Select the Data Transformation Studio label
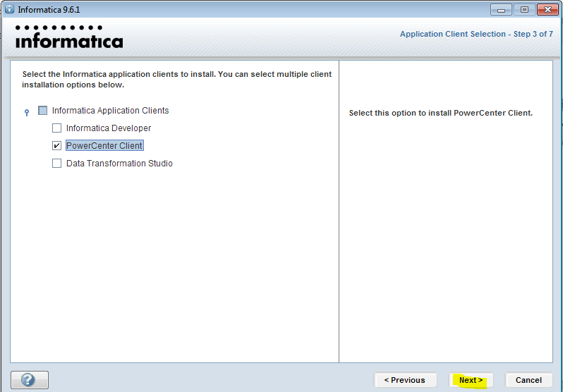 (x=119, y=164)
